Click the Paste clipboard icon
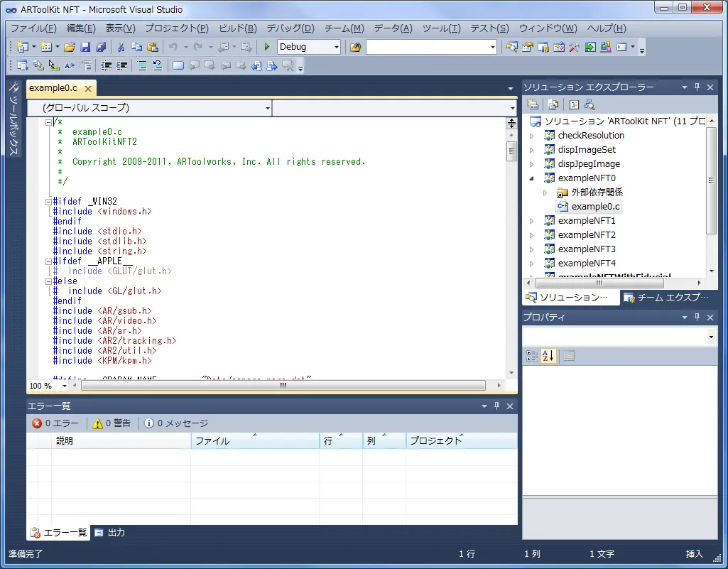This screenshot has width=728, height=569. point(152,47)
